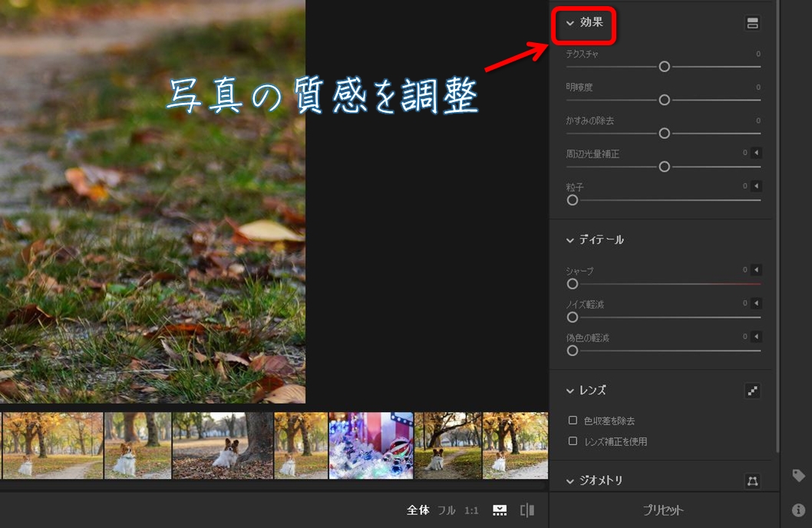
Task: Click the テクスチャ slider handle
Action: pos(665,67)
